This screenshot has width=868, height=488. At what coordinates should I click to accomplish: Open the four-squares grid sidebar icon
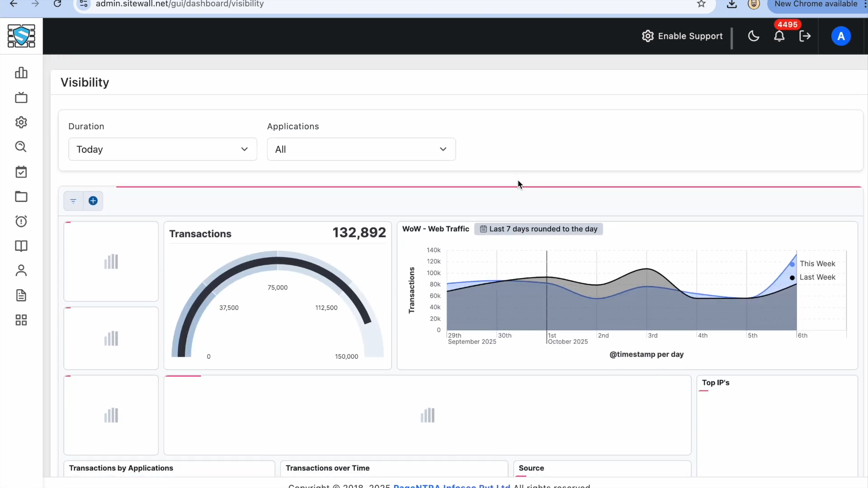[21, 320]
